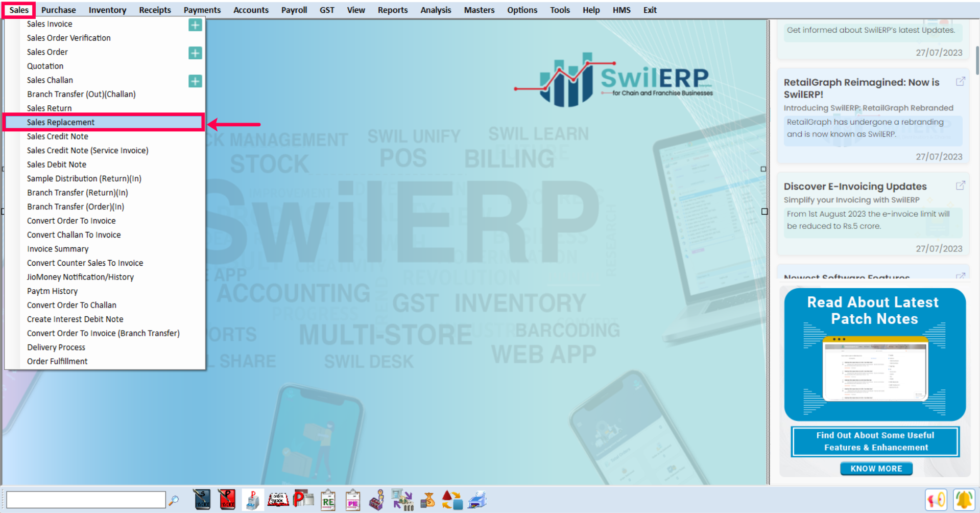Viewport: 980px width, 513px height.
Task: Open the Receipts menu
Action: tap(155, 10)
